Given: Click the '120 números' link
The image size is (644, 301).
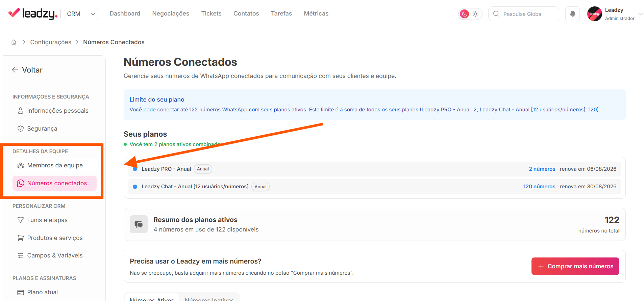Looking at the screenshot, I should coord(539,187).
